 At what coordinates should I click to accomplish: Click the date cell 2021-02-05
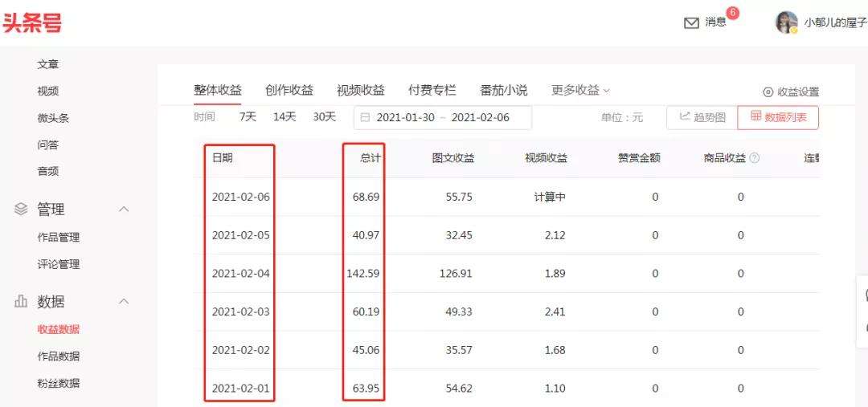[241, 235]
